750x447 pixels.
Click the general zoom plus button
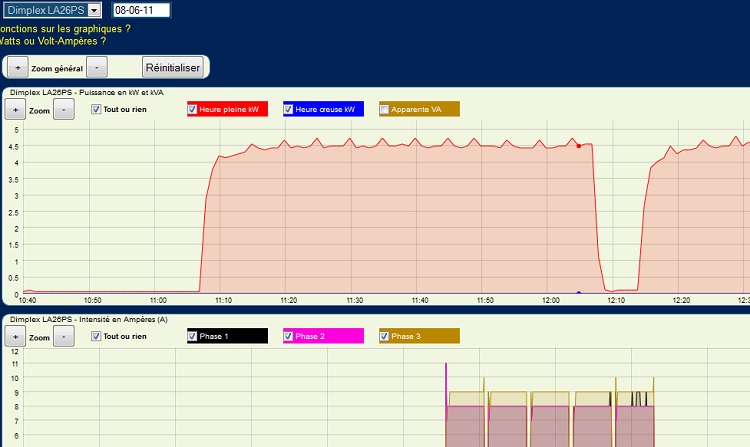pos(16,68)
